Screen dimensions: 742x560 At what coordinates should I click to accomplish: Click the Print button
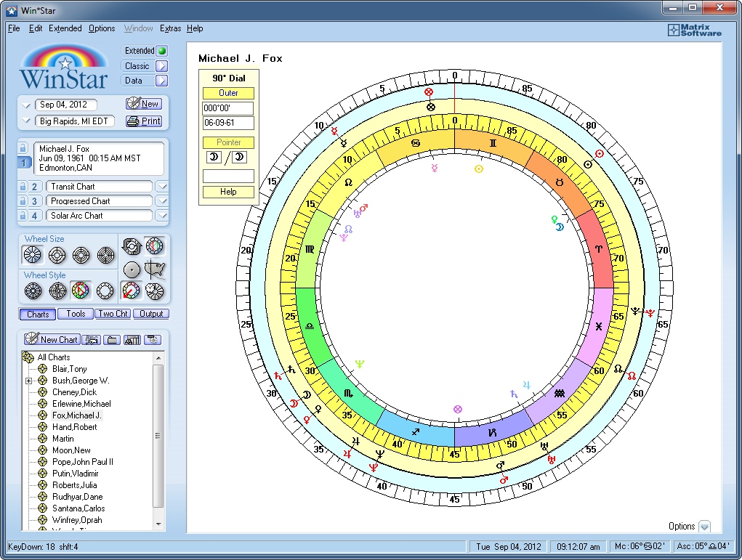(x=144, y=121)
